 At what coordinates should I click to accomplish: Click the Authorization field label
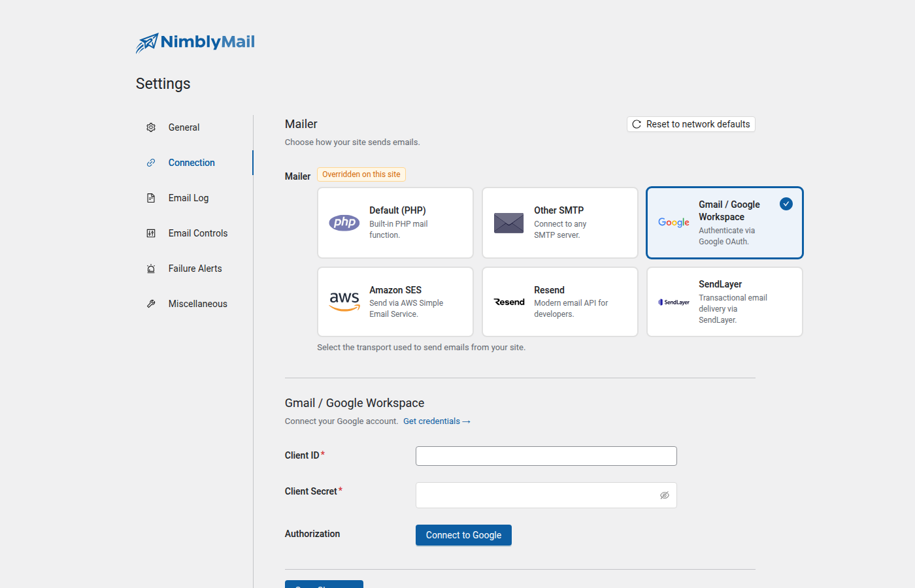pyautogui.click(x=312, y=534)
